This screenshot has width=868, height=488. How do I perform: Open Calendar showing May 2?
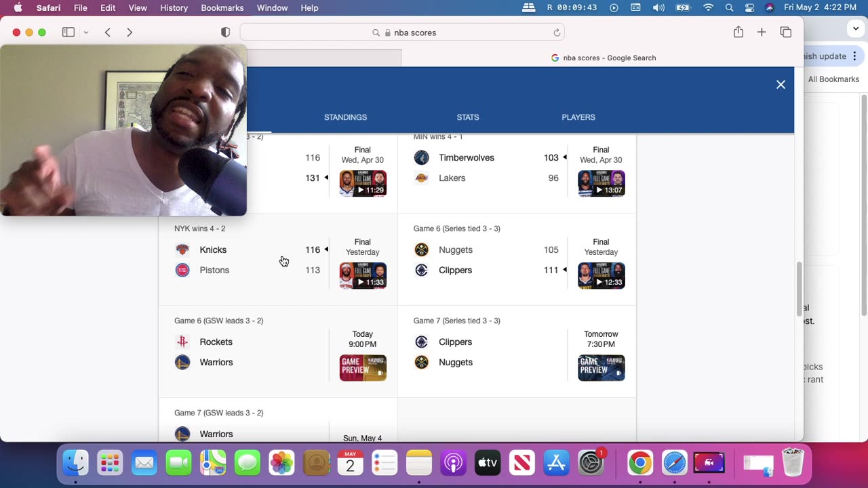click(351, 463)
